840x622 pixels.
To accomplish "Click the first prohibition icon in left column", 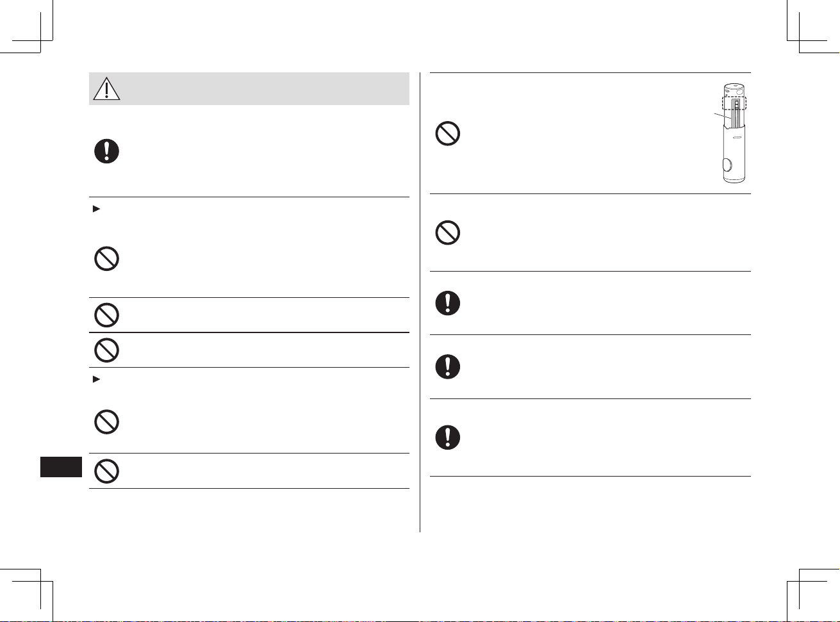I will 106,259.
